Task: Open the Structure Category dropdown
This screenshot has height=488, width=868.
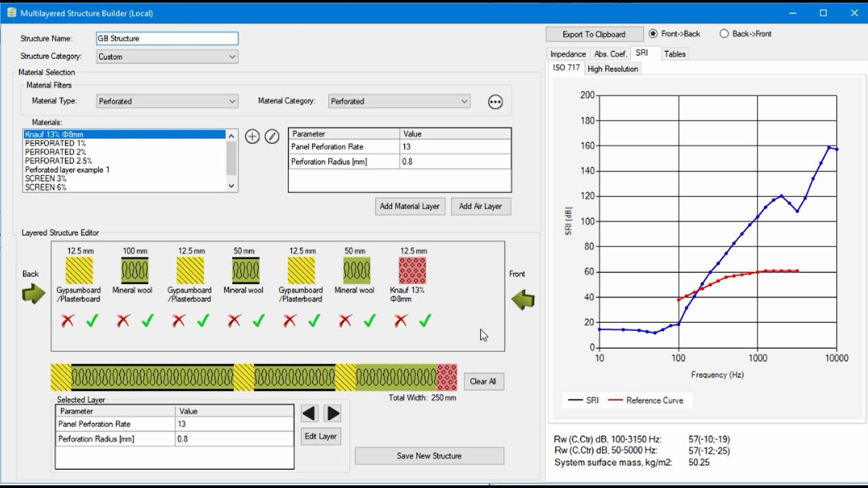Action: click(x=167, y=57)
